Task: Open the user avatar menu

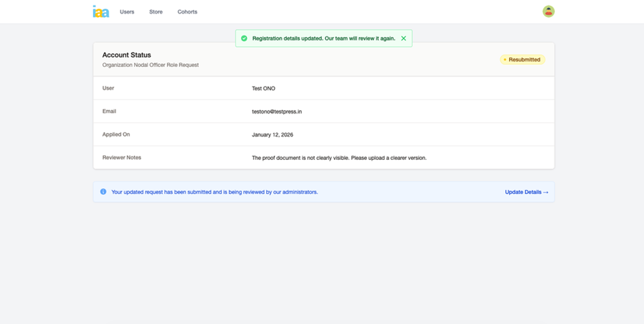Action: 548,12
